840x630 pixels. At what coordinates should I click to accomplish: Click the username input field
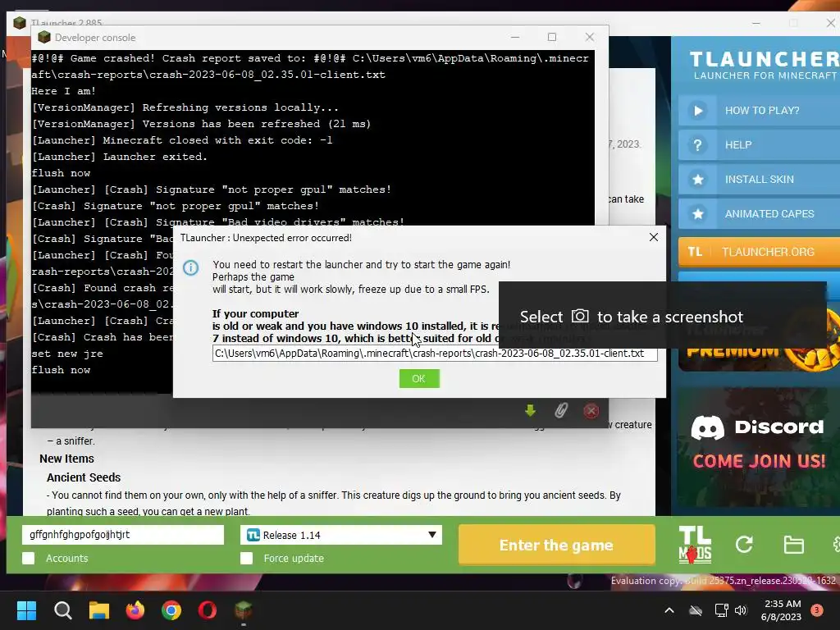(x=123, y=535)
